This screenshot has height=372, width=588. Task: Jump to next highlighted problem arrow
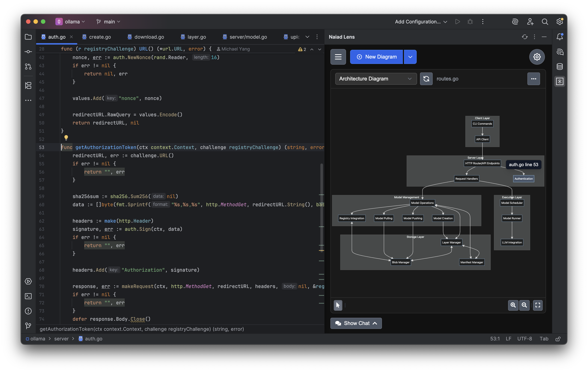pyautogui.click(x=320, y=49)
